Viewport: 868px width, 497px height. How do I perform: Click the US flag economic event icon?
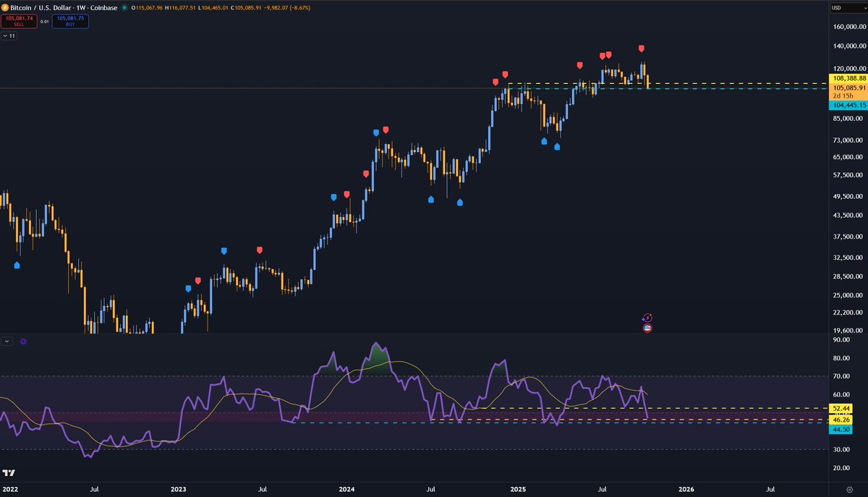[647, 328]
